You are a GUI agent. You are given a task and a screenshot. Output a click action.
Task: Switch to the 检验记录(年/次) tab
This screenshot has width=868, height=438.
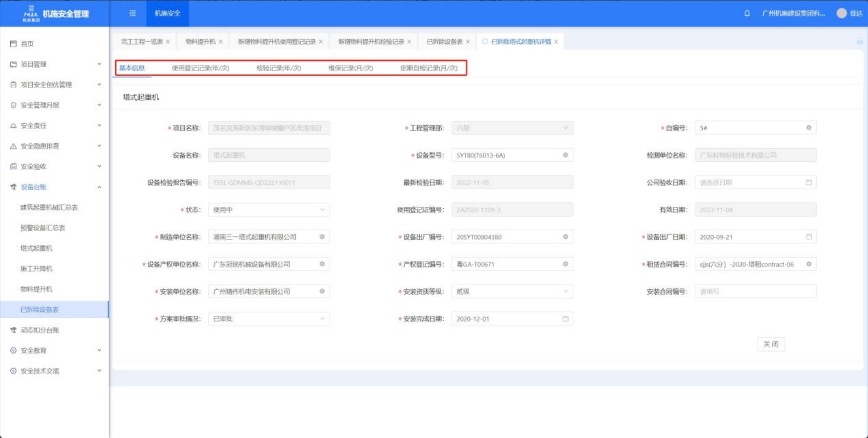[278, 68]
